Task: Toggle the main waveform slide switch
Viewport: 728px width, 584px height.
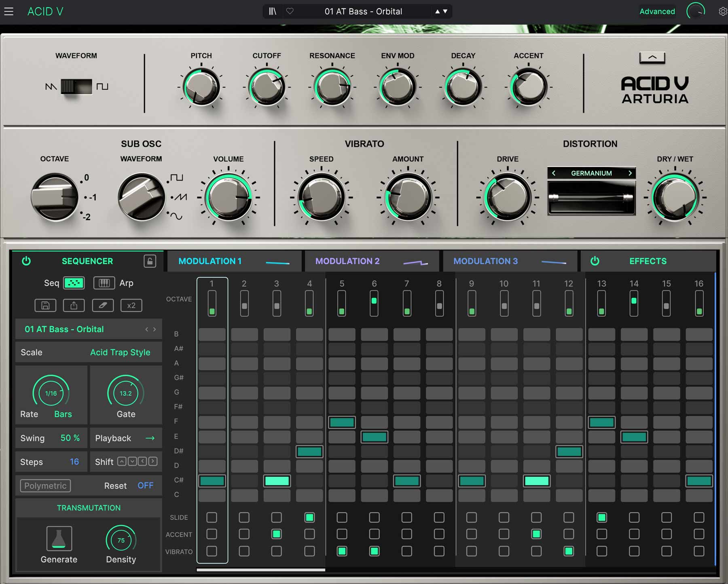Action: point(76,86)
